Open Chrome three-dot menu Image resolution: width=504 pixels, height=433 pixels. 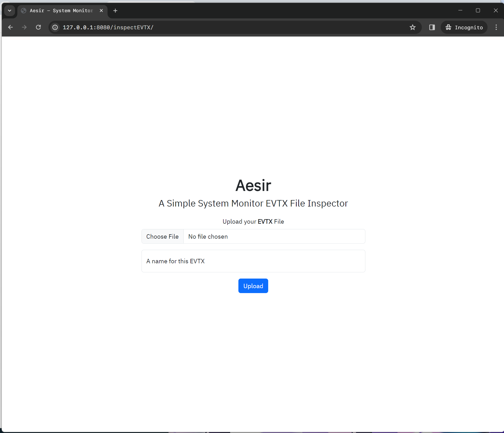tap(496, 27)
